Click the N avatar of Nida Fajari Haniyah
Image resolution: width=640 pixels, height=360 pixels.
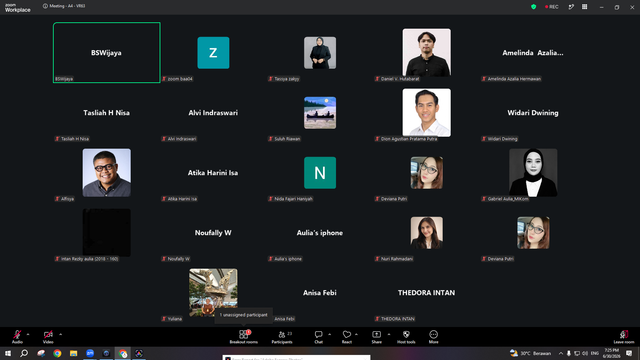click(320, 173)
